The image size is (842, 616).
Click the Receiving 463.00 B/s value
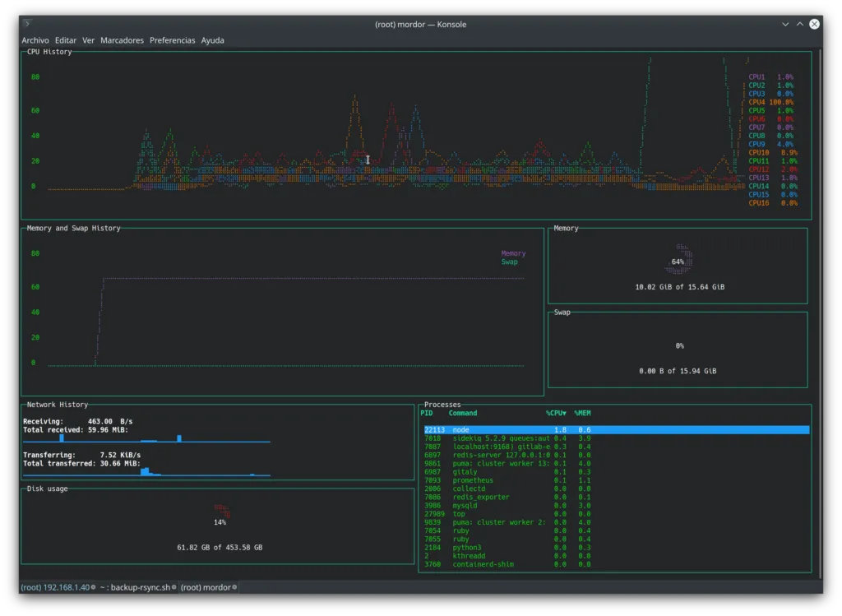pyautogui.click(x=110, y=422)
